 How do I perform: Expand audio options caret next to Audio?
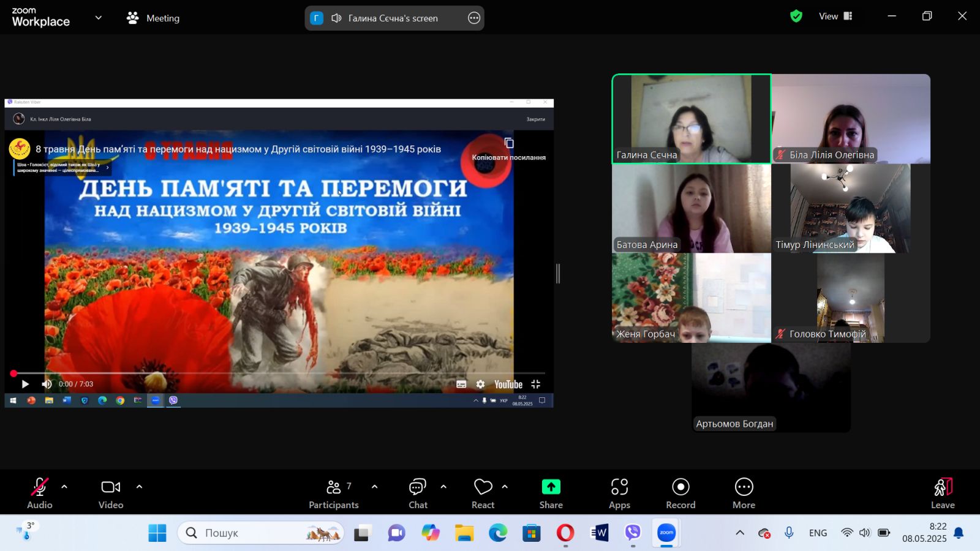click(64, 487)
